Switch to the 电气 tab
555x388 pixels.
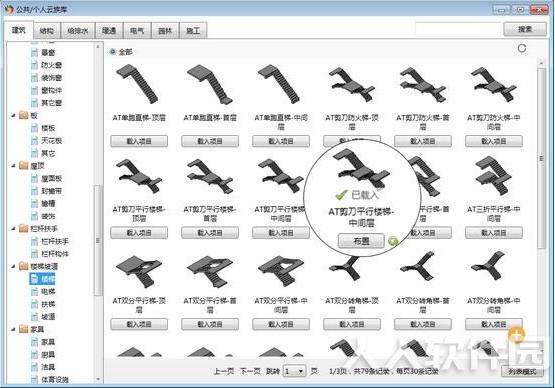tap(137, 31)
